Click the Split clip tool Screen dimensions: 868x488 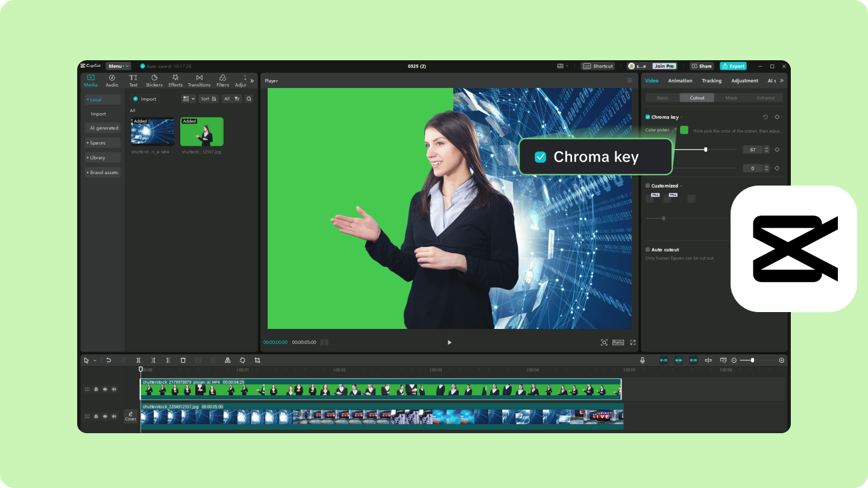click(x=139, y=360)
